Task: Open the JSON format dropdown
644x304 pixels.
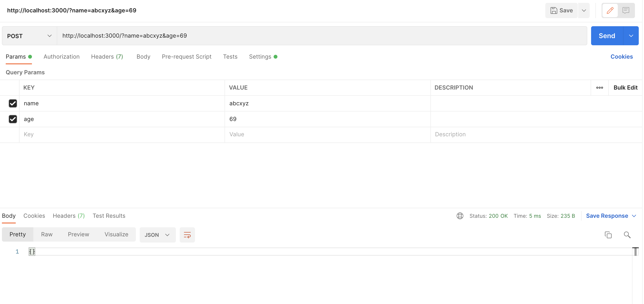Action: point(158,235)
